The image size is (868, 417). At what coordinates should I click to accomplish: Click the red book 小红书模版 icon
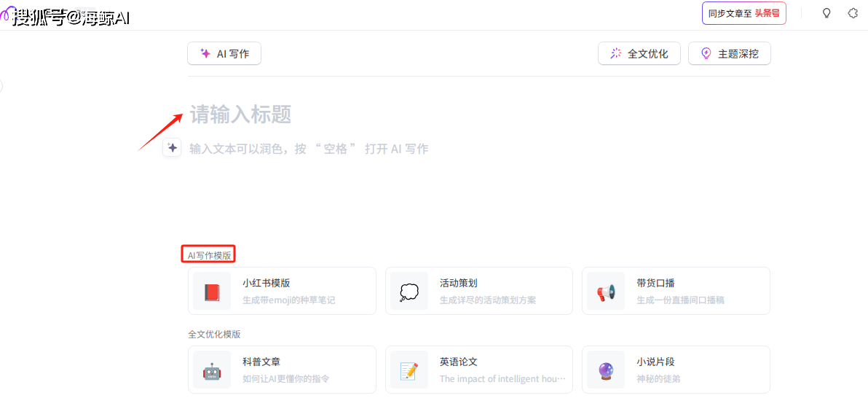coord(212,292)
